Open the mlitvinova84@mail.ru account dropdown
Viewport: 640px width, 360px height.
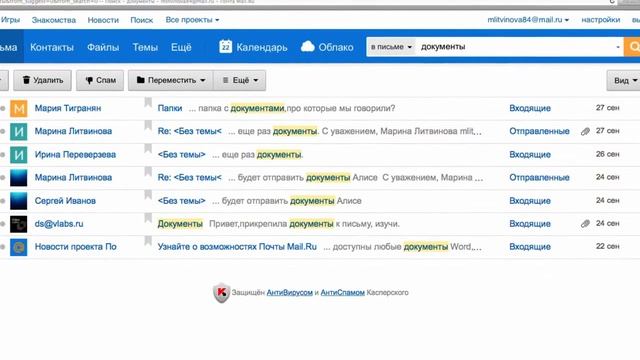[528, 20]
